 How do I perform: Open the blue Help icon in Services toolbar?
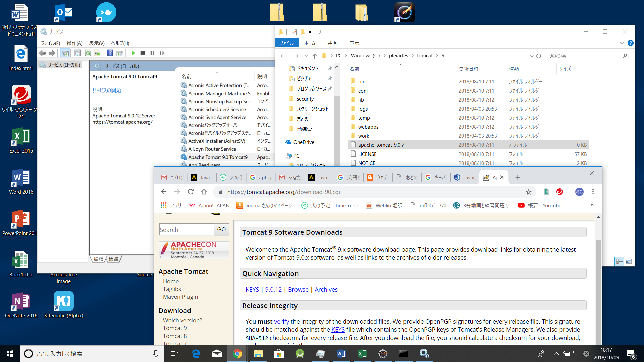pyautogui.click(x=110, y=53)
